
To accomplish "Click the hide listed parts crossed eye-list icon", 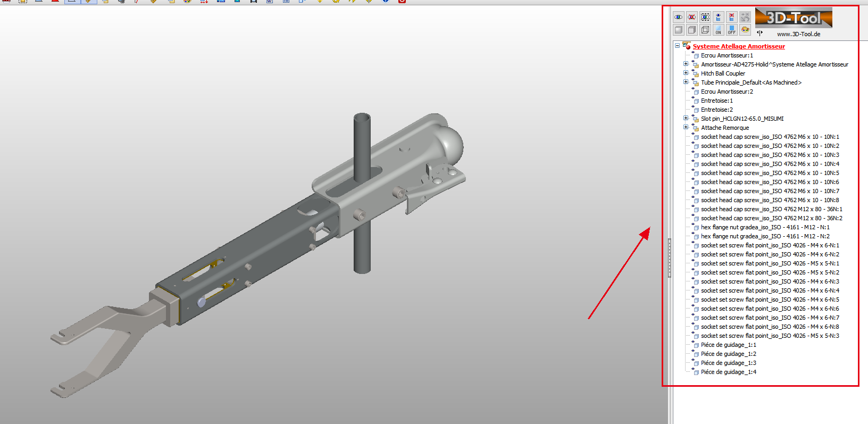I will [731, 18].
